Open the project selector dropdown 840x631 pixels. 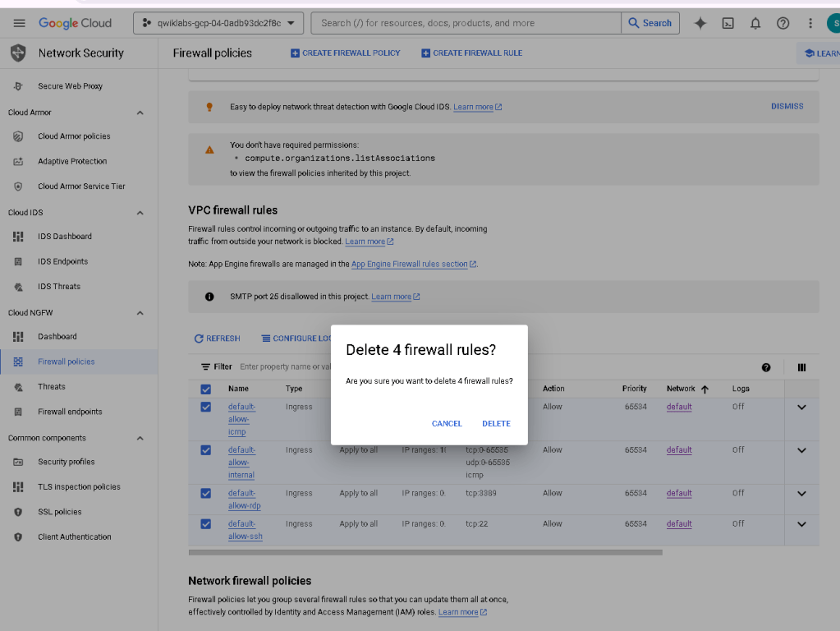(218, 23)
